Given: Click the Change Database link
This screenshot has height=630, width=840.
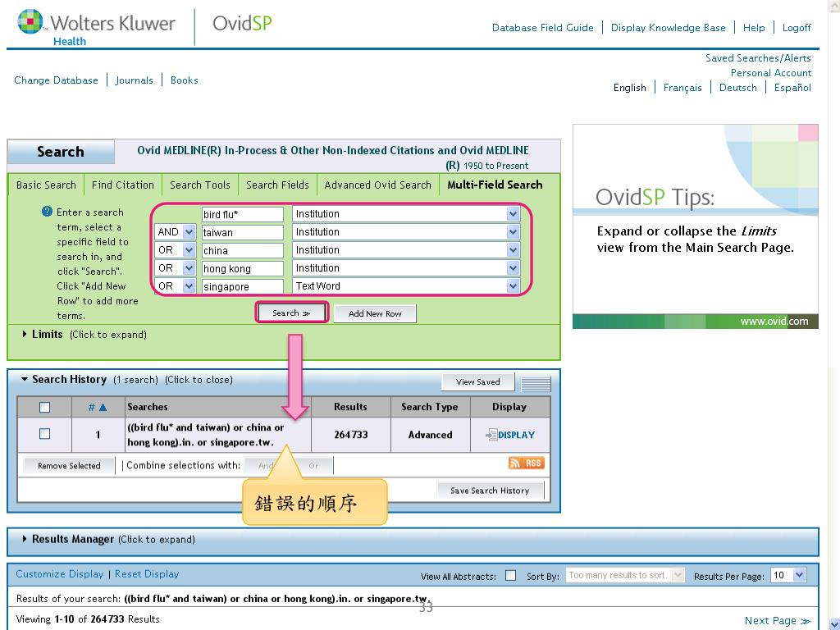Looking at the screenshot, I should 57,80.
